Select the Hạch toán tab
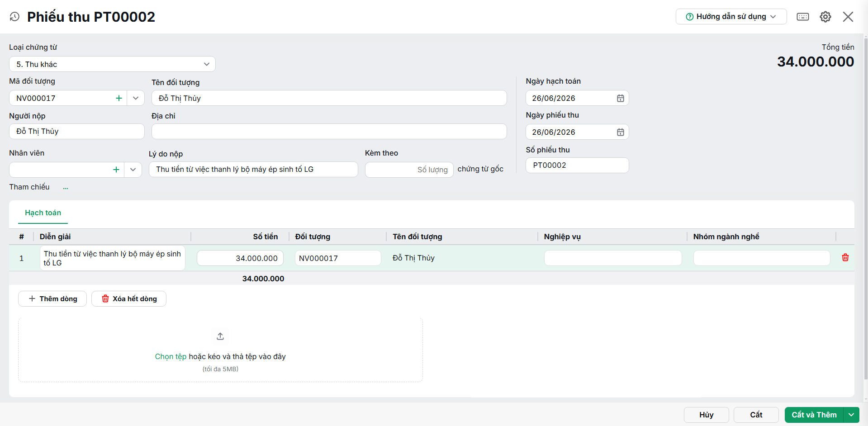Screen dimensions: 868x426 click(x=43, y=213)
